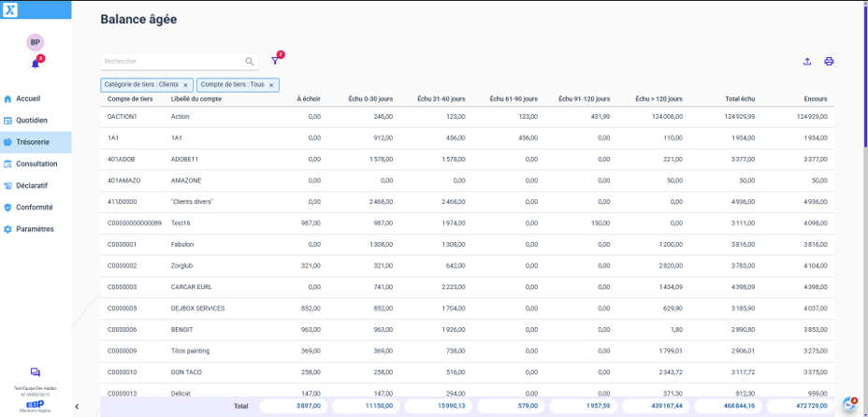Open the Quotidien menu
The image size is (868, 417).
pos(36,121)
